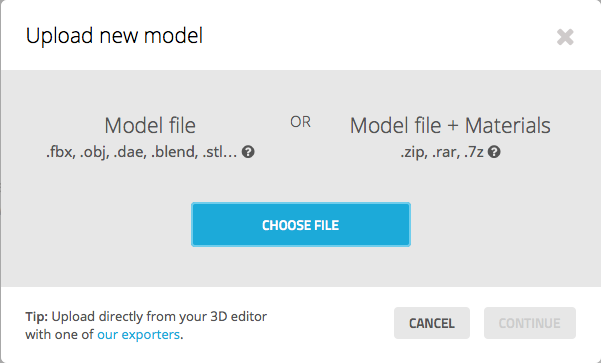Cancel the model upload

(x=432, y=323)
